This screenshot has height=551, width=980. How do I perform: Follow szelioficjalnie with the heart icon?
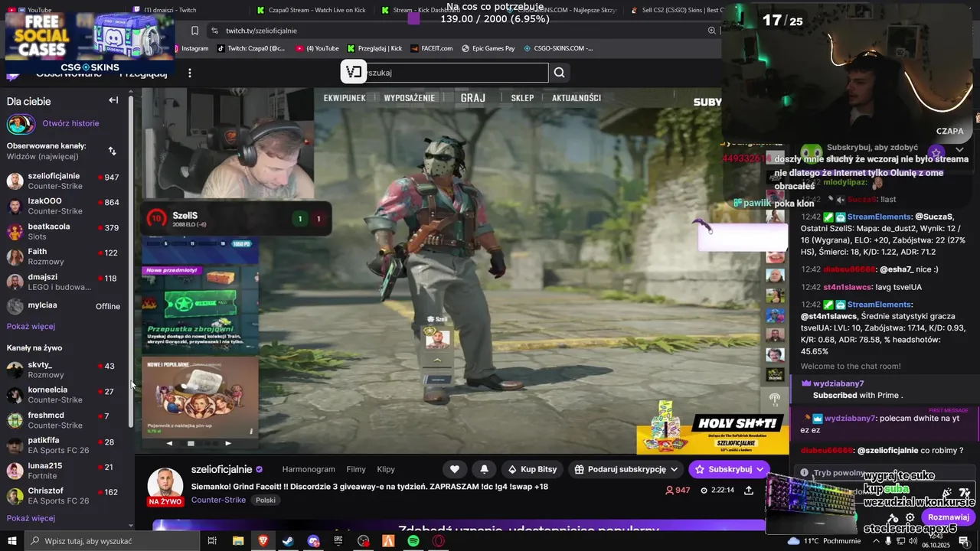455,469
